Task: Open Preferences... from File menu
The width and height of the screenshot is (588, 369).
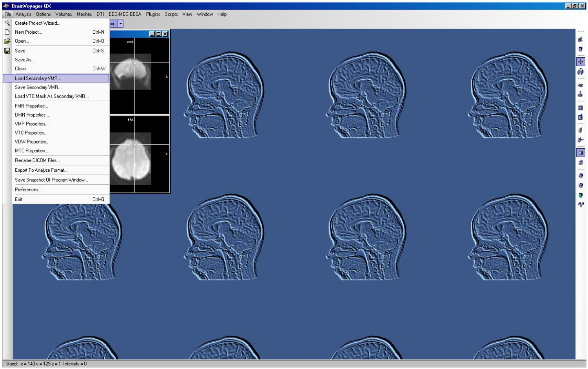Action: (56, 190)
